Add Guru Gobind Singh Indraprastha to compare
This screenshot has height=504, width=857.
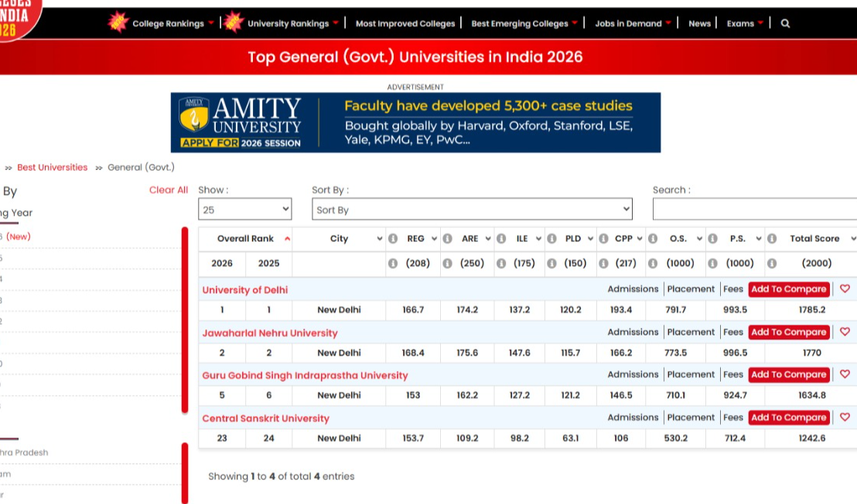pyautogui.click(x=789, y=375)
